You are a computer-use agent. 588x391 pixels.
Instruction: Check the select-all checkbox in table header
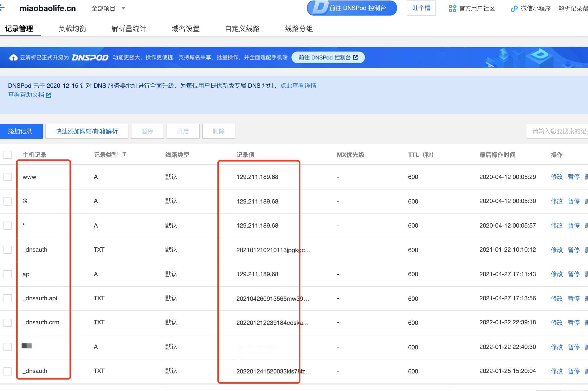[x=8, y=155]
